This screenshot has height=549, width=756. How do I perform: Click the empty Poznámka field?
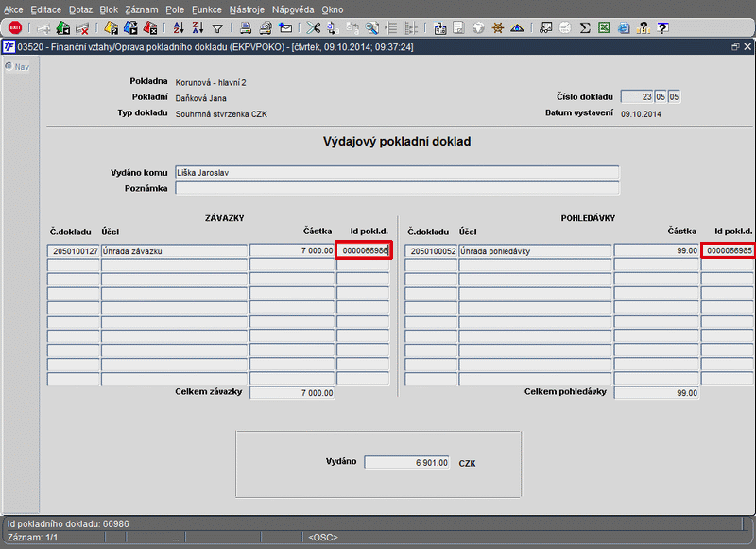[x=397, y=188]
